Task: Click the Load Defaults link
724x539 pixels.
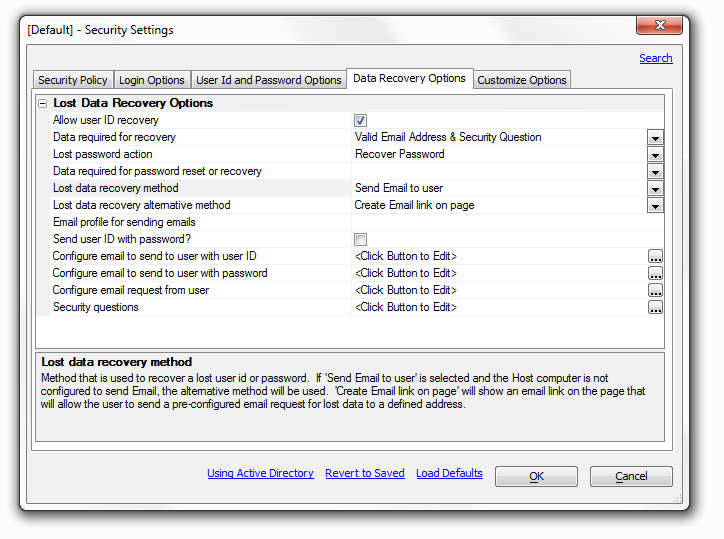Action: (449, 473)
